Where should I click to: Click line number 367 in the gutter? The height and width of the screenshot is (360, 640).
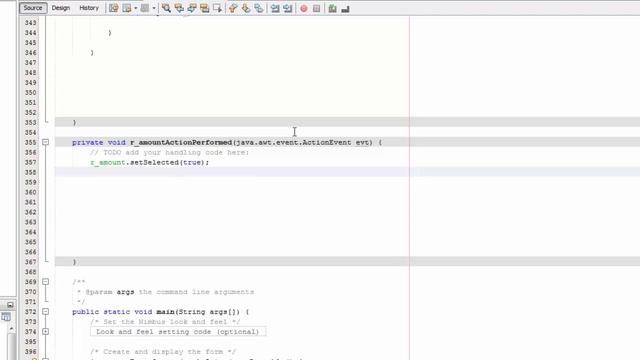pyautogui.click(x=31, y=262)
